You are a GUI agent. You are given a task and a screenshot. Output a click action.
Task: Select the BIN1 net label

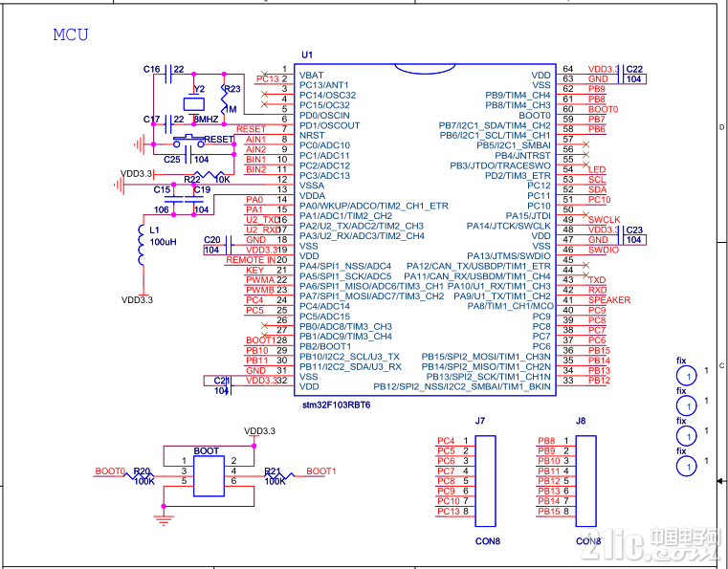pyautogui.click(x=256, y=160)
